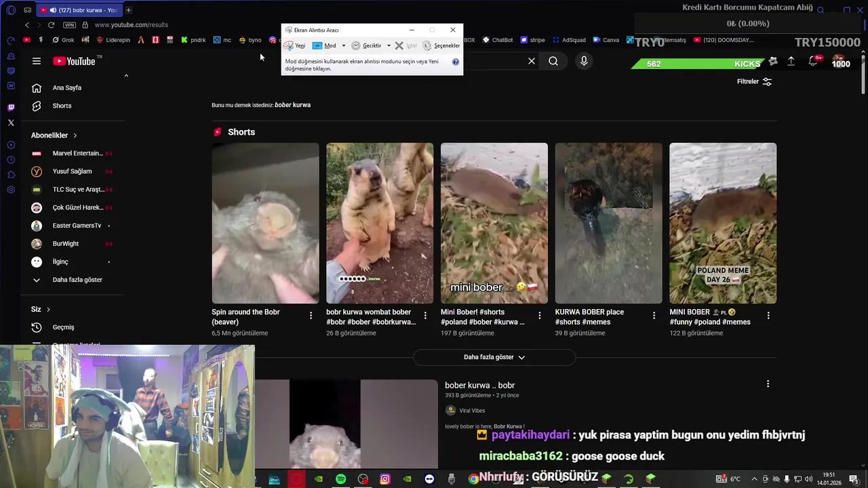Screen dimensions: 868x488
Task: Open Spotify from the taskbar
Action: coord(340,479)
